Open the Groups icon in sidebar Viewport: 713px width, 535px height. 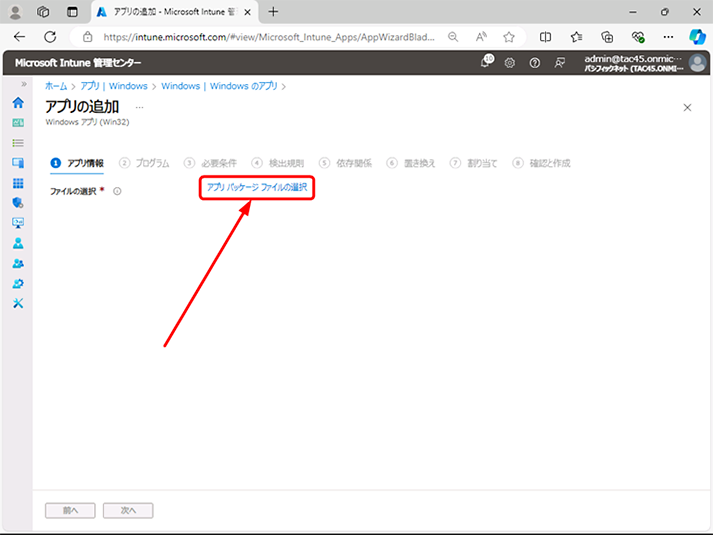click(x=18, y=263)
